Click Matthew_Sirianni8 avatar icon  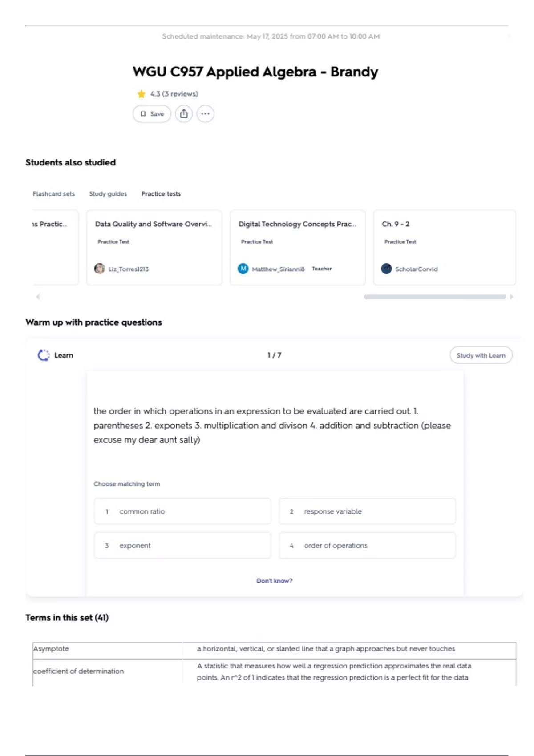(x=243, y=269)
